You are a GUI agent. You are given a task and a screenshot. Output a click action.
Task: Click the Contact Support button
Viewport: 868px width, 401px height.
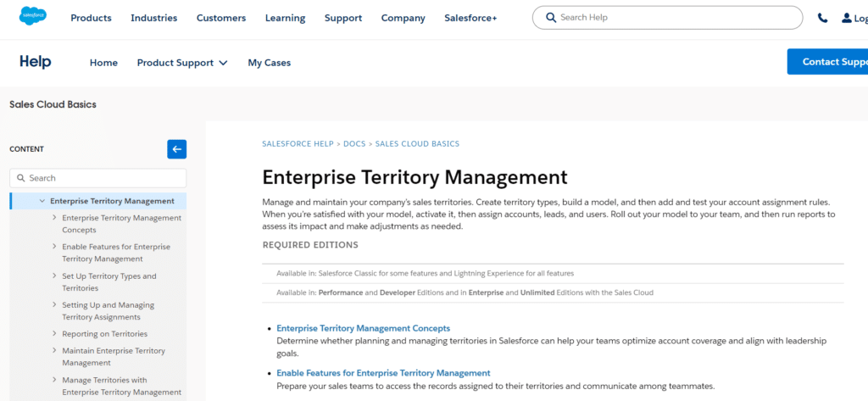click(829, 62)
